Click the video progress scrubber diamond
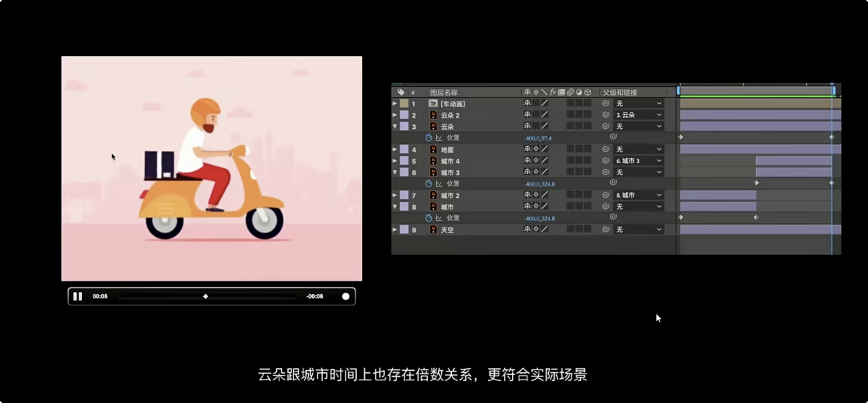This screenshot has width=868, height=403. point(206,297)
